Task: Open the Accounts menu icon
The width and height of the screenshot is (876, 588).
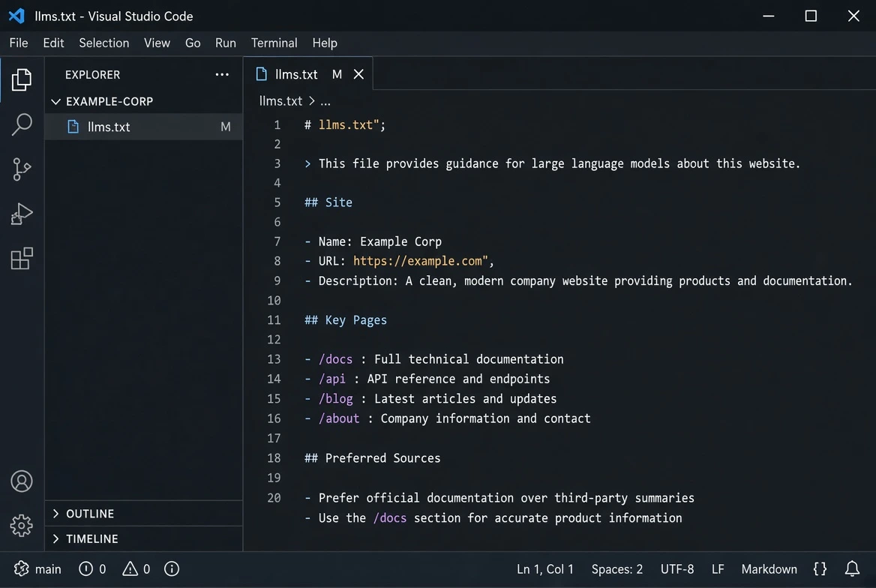Action: point(21,481)
